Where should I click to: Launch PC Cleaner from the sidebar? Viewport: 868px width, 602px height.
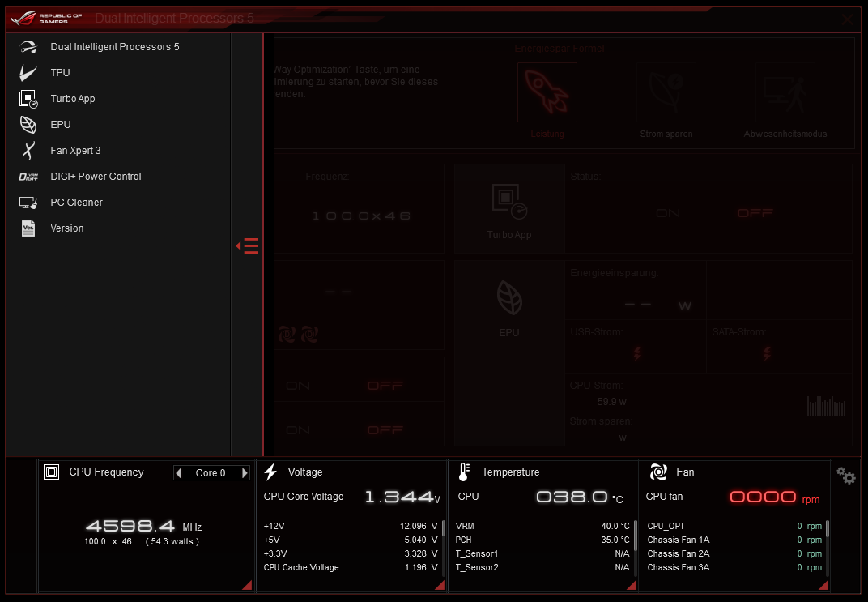(x=29, y=202)
